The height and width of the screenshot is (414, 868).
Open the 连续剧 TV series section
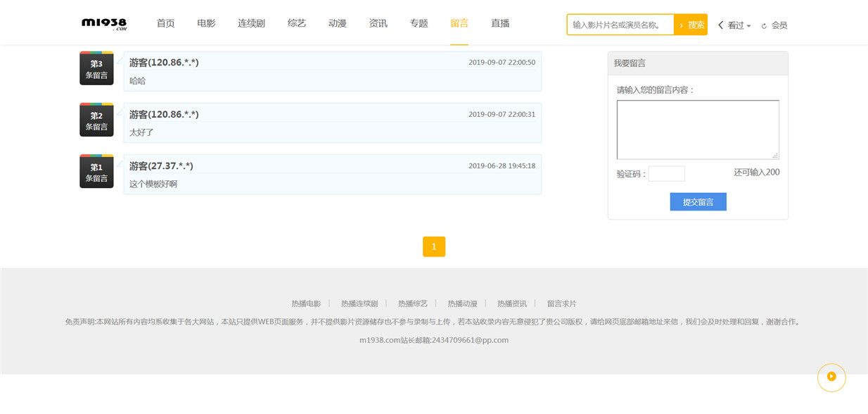251,23
